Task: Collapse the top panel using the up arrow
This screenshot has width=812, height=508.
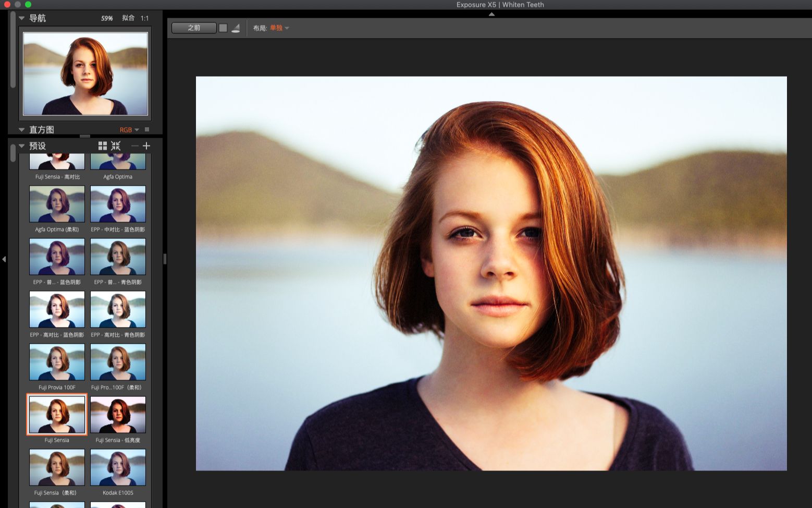Action: coord(491,14)
